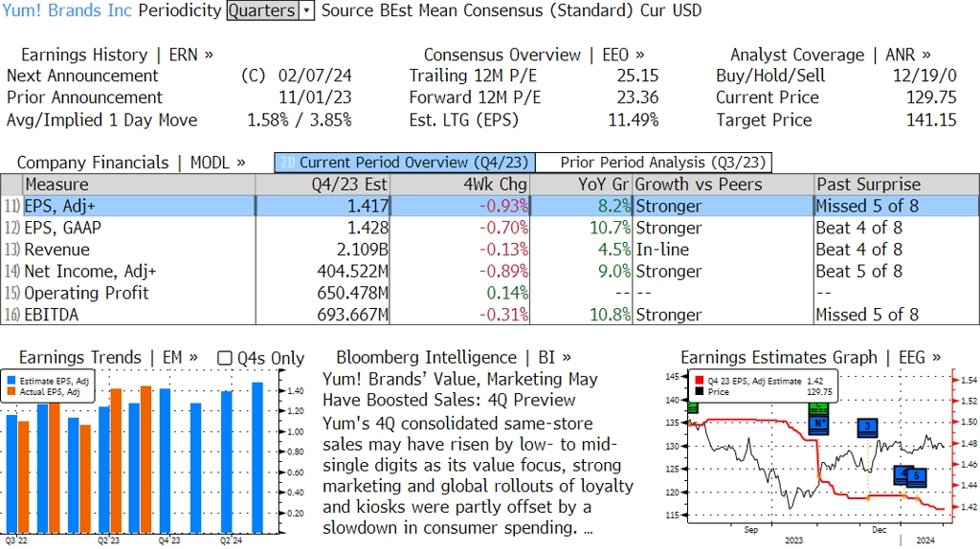Click the Cur USD currency field

(671, 11)
